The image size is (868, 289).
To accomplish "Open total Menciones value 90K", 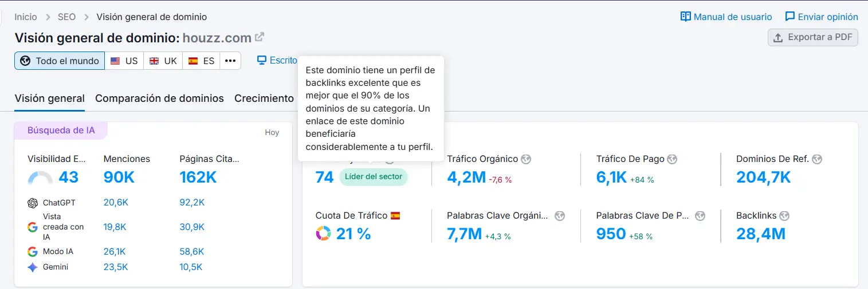I will click(119, 177).
